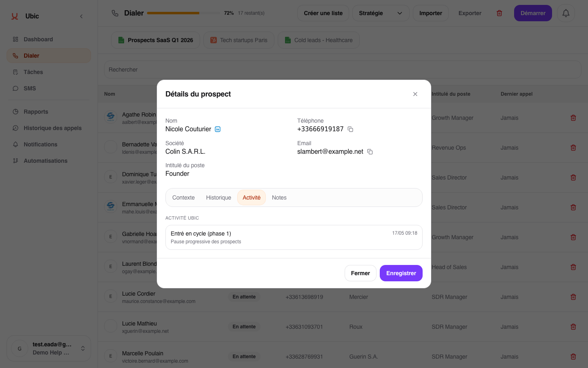Click the Enregistrer button
The height and width of the screenshot is (368, 588).
click(x=401, y=273)
